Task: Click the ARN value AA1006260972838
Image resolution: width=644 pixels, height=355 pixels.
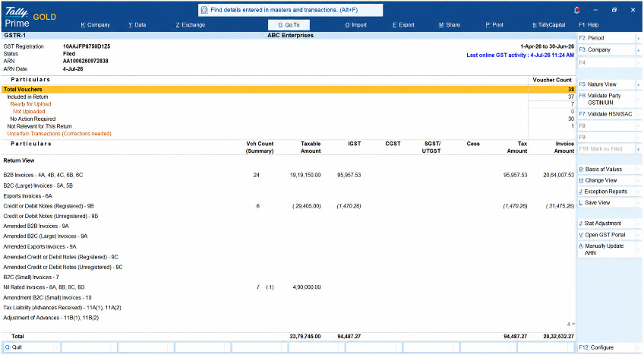Action: (x=85, y=62)
